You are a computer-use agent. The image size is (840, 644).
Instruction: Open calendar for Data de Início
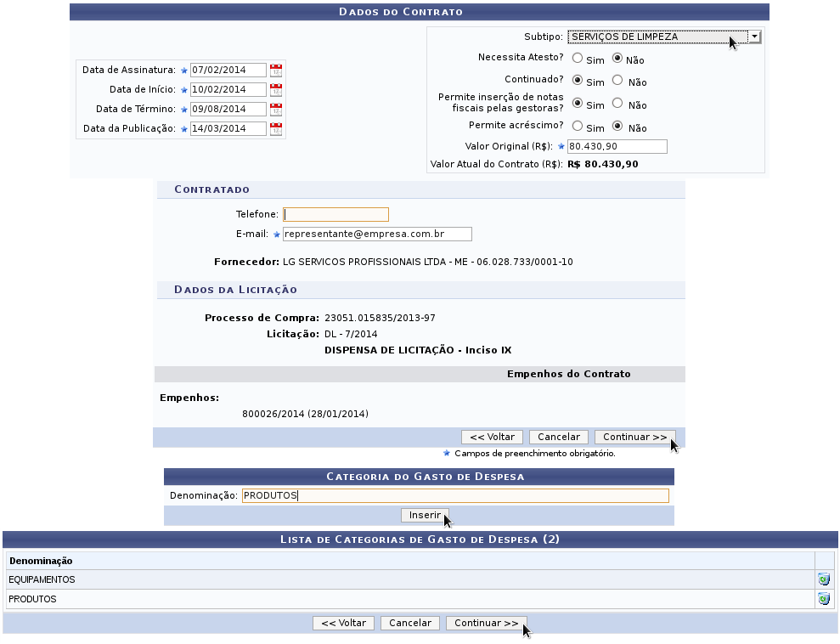276,89
